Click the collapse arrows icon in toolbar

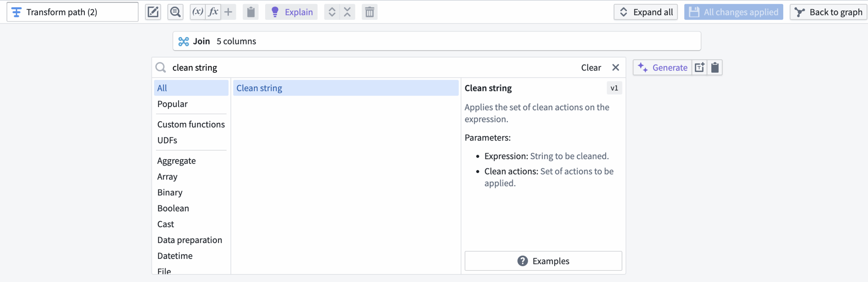347,12
